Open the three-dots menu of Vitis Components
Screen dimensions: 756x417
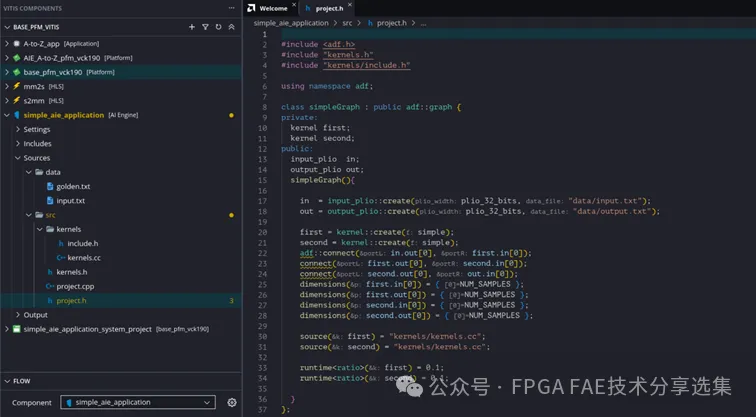(231, 8)
